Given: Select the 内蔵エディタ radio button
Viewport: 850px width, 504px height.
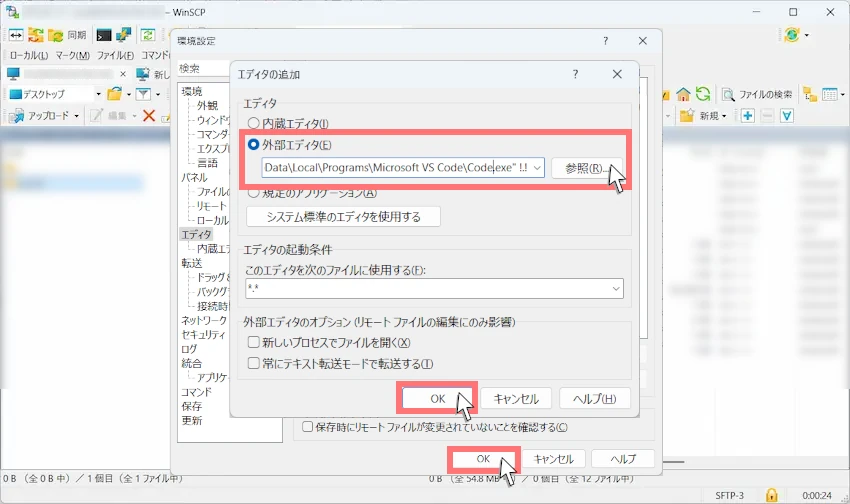Looking at the screenshot, I should click(x=253, y=124).
